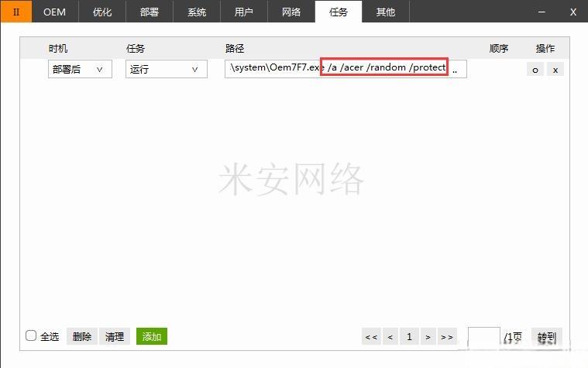Click the 删除 delete button
The width and height of the screenshot is (588, 368).
click(x=82, y=336)
